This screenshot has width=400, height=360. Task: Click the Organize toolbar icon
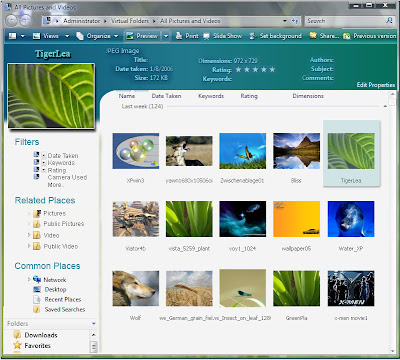tap(80, 36)
